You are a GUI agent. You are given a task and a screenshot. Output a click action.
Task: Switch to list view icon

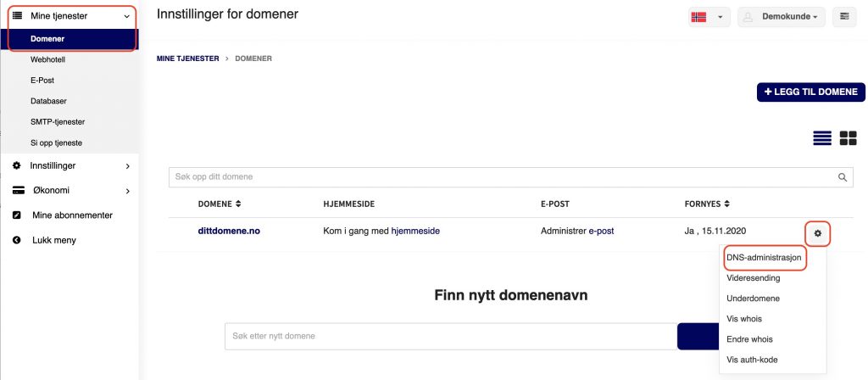(822, 138)
